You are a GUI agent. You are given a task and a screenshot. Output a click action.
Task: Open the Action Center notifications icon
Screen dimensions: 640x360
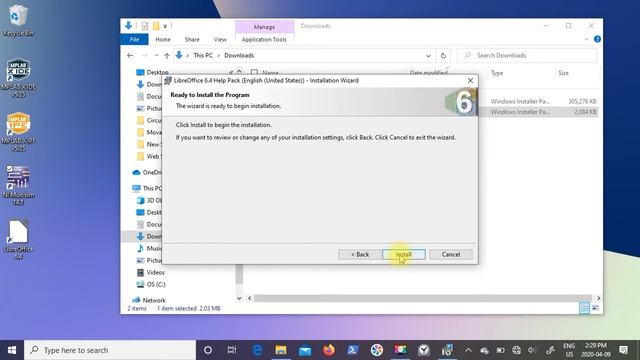click(623, 350)
